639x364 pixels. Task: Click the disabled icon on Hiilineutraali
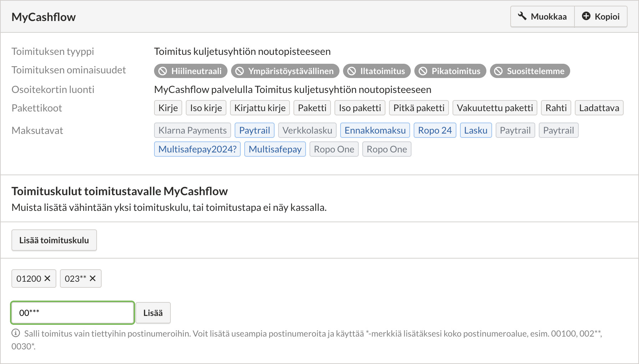pyautogui.click(x=163, y=71)
